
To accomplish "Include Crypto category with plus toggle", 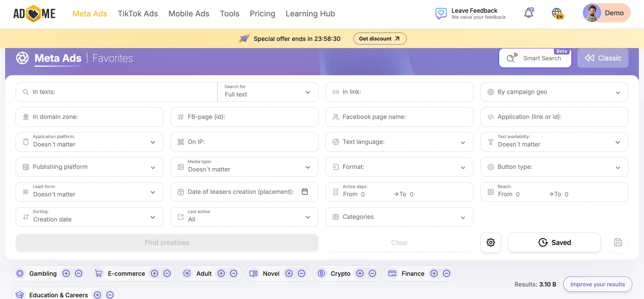I will coord(360,273).
